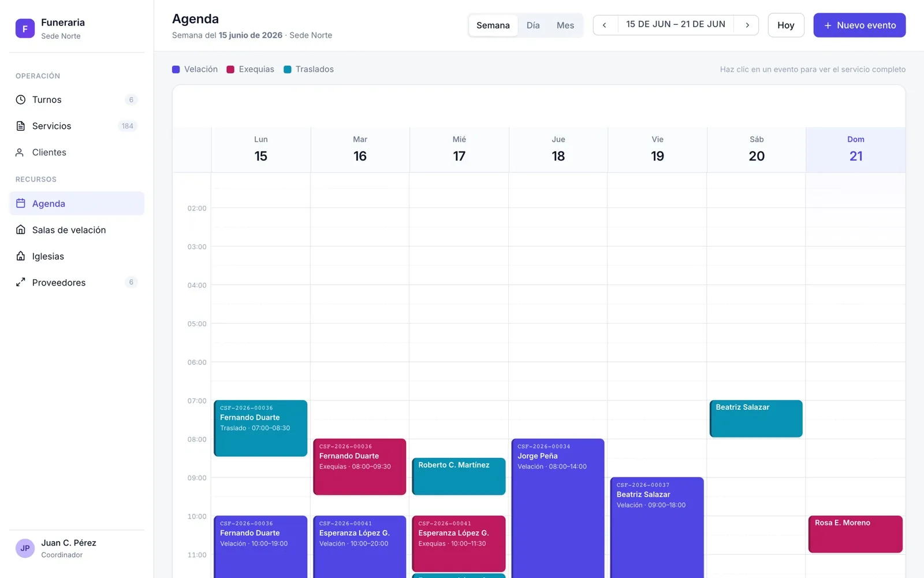
Task: Click the Salas de velación house icon
Action: click(x=21, y=230)
